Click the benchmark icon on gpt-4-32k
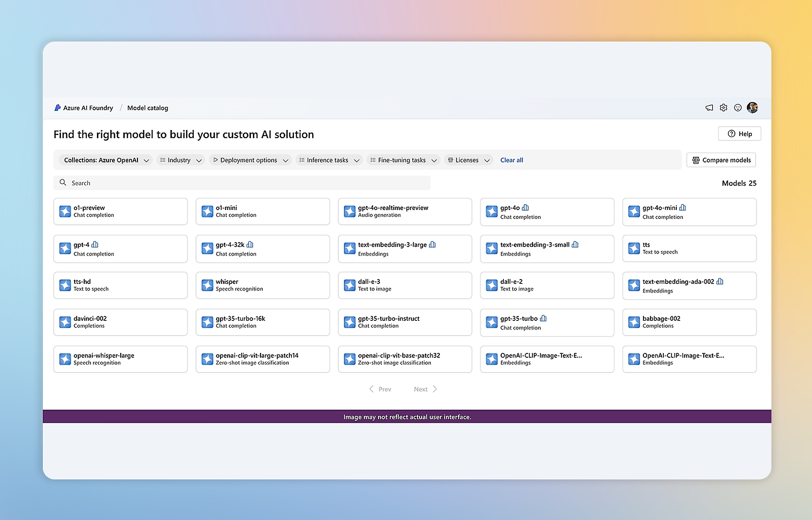The image size is (812, 520). point(250,245)
